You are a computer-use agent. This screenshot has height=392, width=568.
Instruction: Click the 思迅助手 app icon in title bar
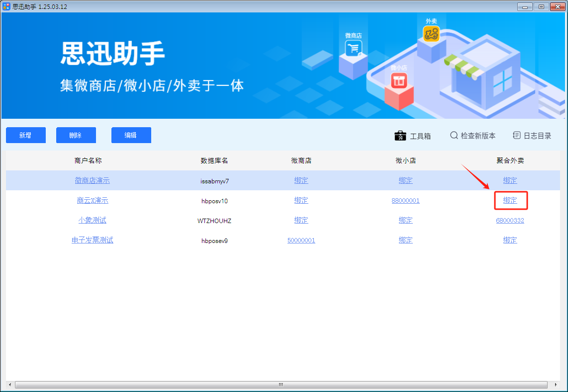tap(6, 6)
